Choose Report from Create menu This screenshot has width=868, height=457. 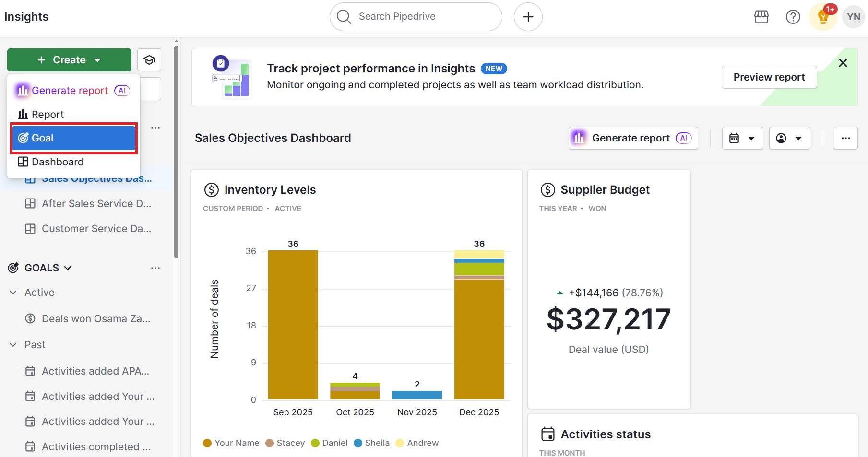(73, 115)
